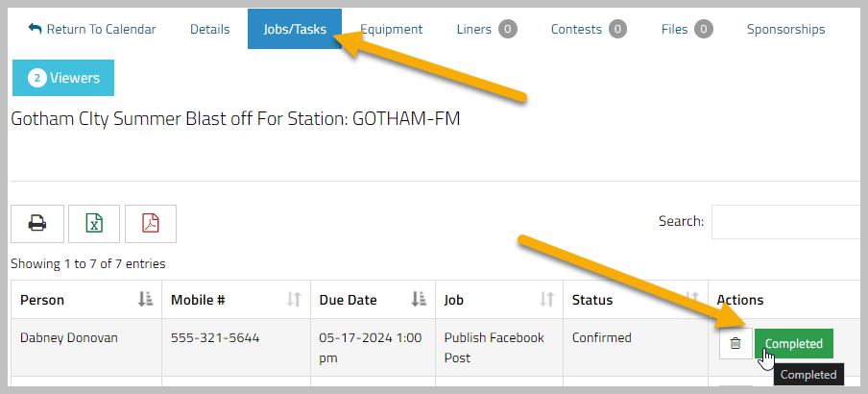
Task: Open the Details tab
Action: pos(210,30)
